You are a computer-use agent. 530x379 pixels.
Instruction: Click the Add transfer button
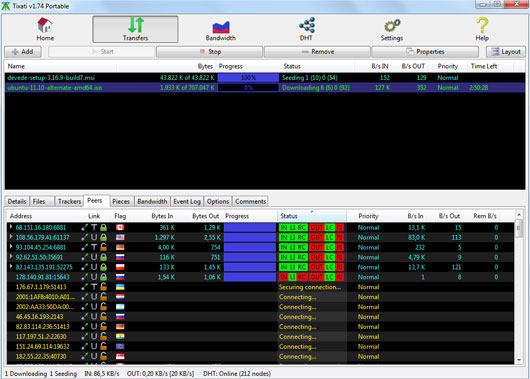pos(23,52)
